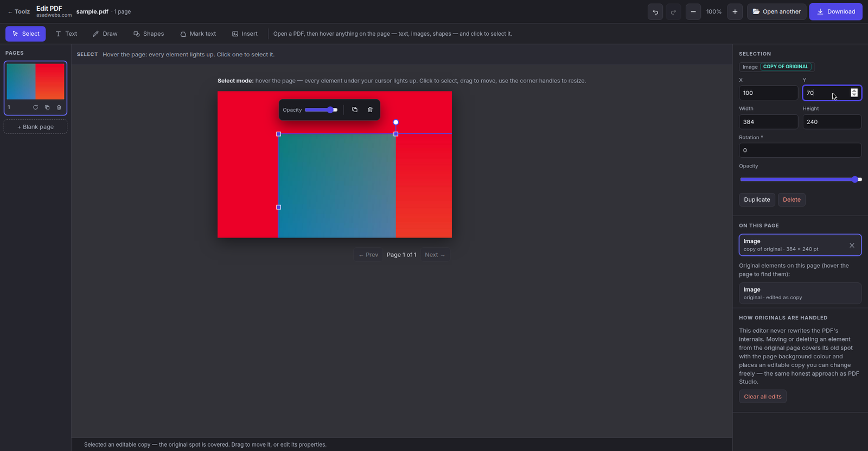Switch to the Text tool
This screenshot has width=868, height=451.
[66, 34]
